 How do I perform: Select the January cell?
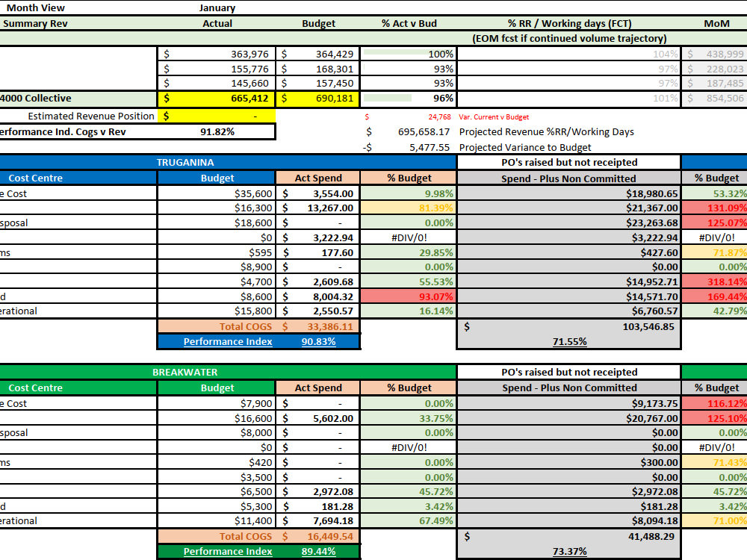(217, 7)
